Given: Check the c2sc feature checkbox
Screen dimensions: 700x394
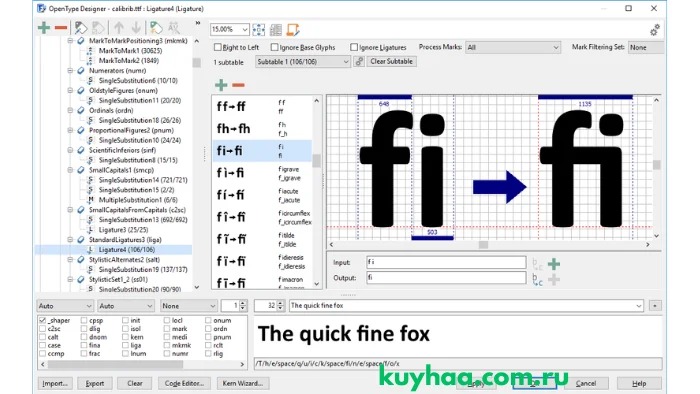Looking at the screenshot, I should pos(42,329).
